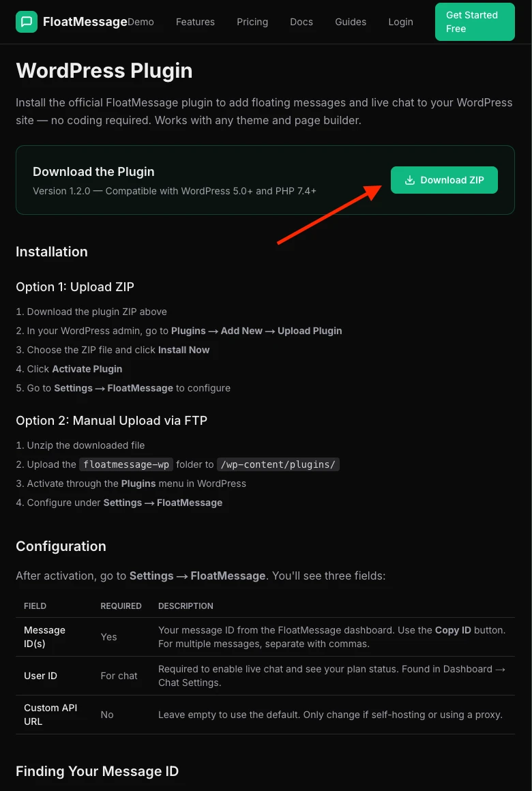The image size is (532, 791).
Task: Click the Install Now bold text
Action: [x=183, y=350]
